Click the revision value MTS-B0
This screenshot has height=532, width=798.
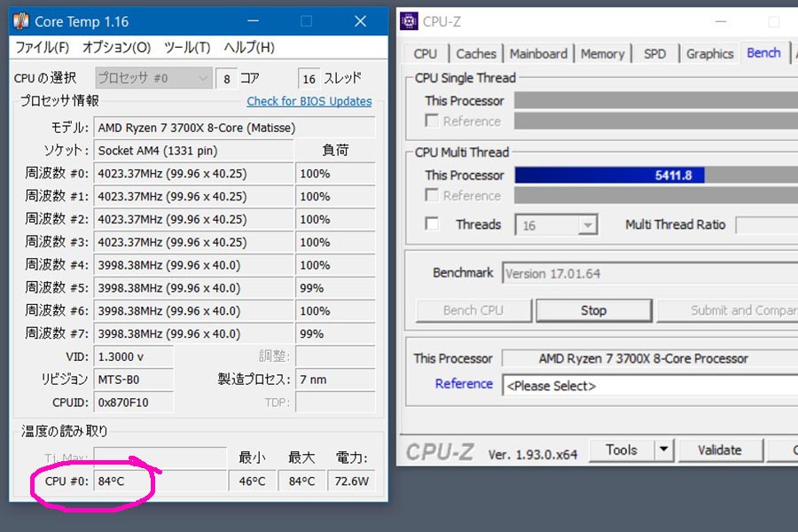133,379
